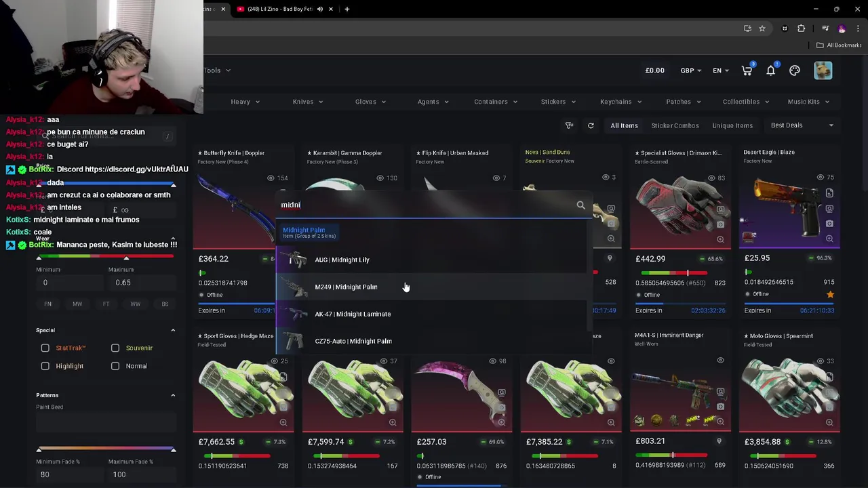
Task: Expand the Agents category menu
Action: point(433,102)
